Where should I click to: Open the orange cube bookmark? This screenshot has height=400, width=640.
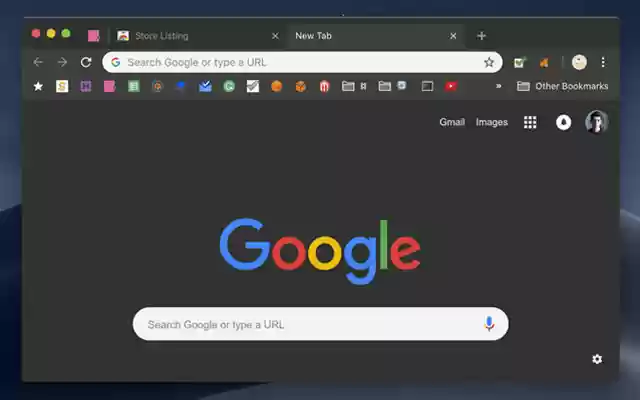coord(301,86)
